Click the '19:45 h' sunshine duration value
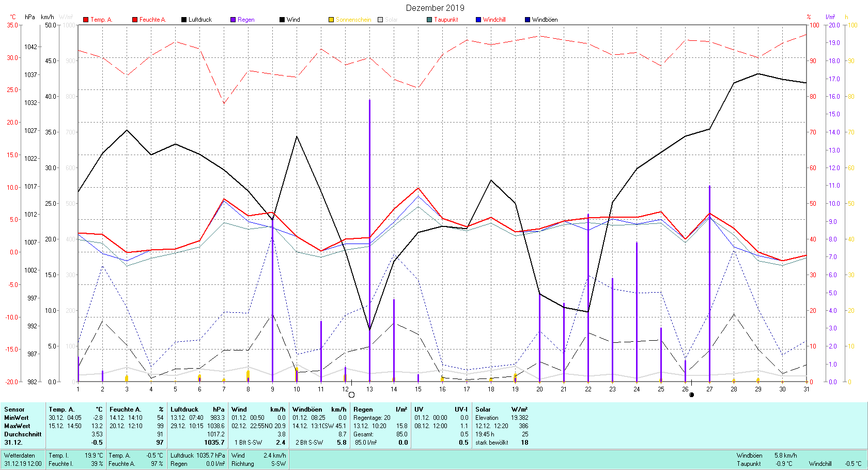Image resolution: width=868 pixels, height=470 pixels. pyautogui.click(x=485, y=434)
